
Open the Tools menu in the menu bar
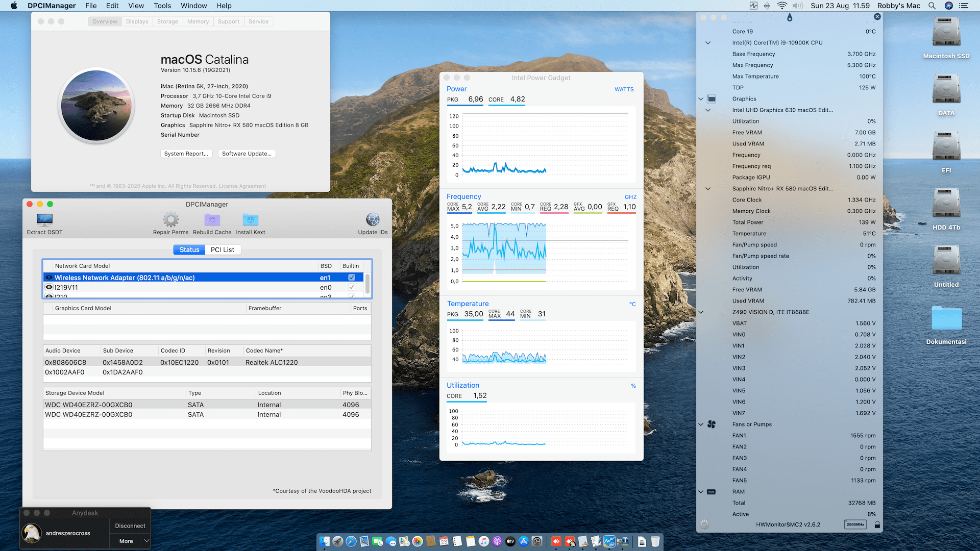(x=162, y=6)
